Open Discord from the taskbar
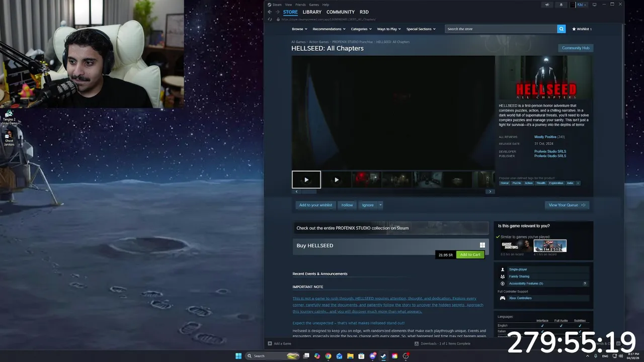 tap(372, 356)
